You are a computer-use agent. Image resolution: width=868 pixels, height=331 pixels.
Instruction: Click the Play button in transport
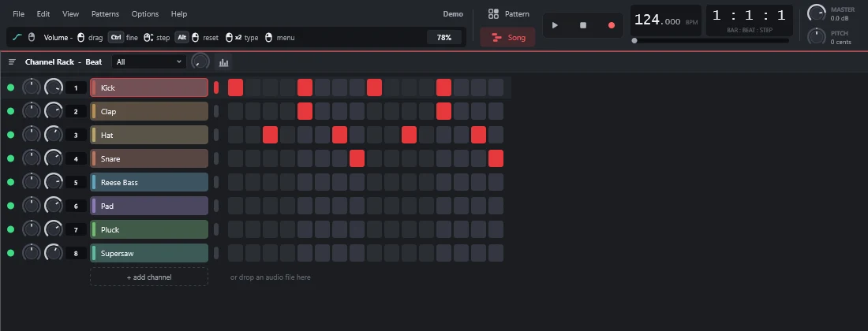pos(556,25)
